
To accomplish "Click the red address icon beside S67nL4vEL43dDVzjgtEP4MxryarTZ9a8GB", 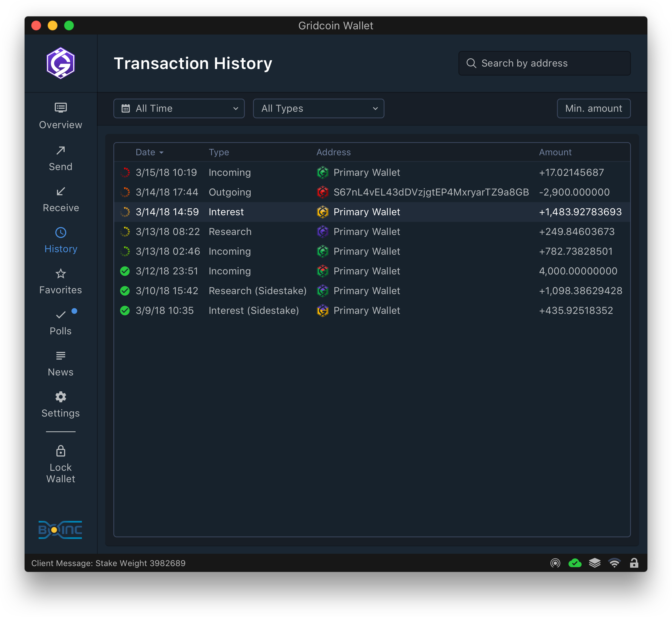I will click(x=323, y=192).
